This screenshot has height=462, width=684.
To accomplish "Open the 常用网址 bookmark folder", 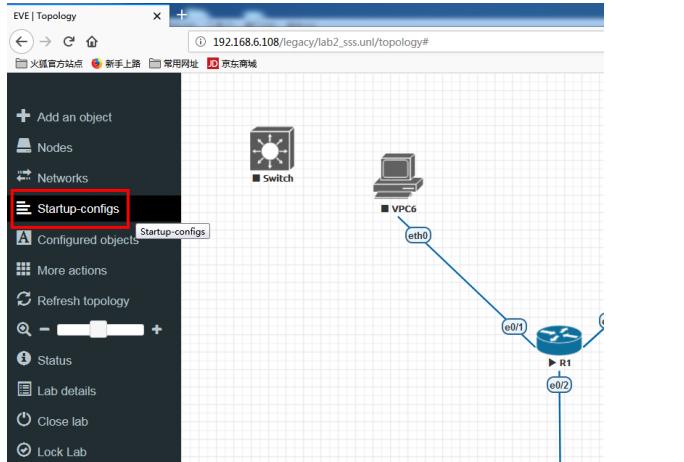I will tap(174, 64).
